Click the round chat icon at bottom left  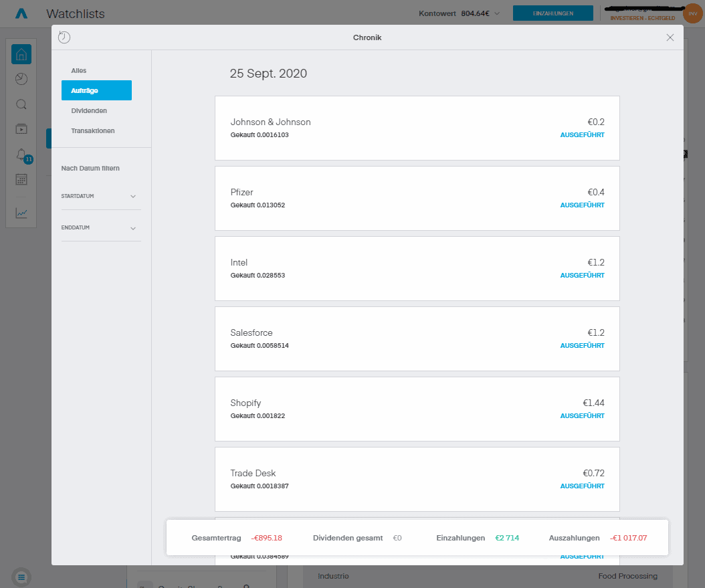21,577
